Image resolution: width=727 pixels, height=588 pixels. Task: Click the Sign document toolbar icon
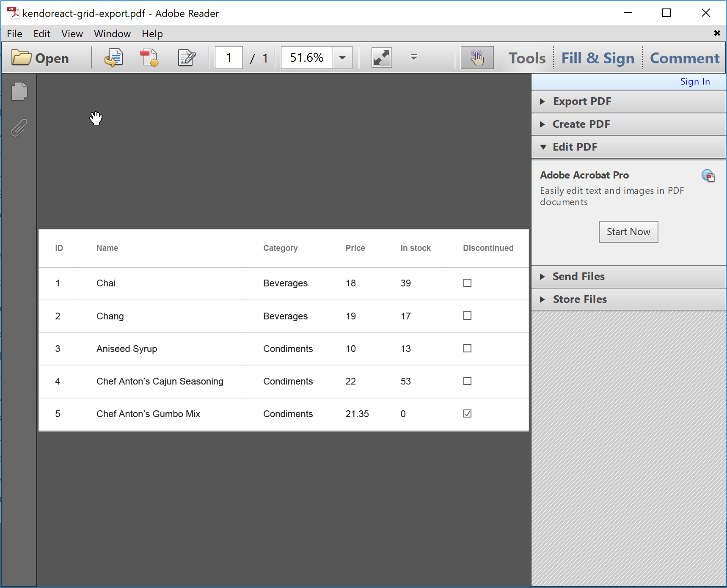[186, 58]
